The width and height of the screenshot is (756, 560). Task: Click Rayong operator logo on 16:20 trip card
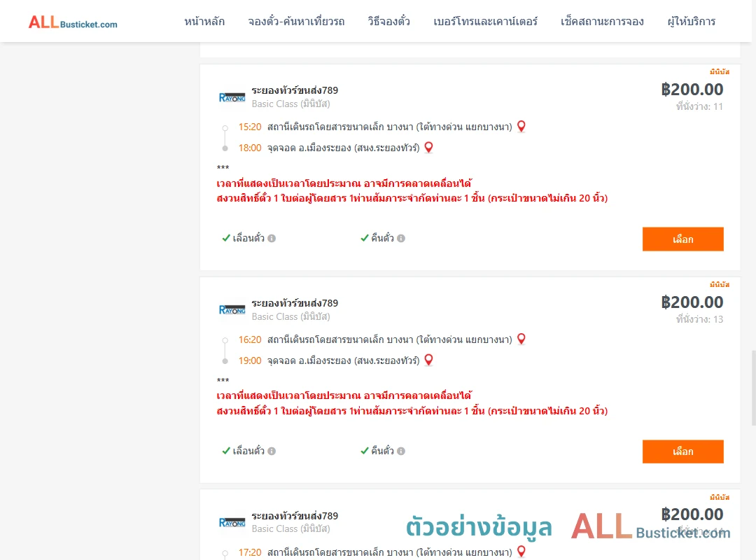click(232, 309)
